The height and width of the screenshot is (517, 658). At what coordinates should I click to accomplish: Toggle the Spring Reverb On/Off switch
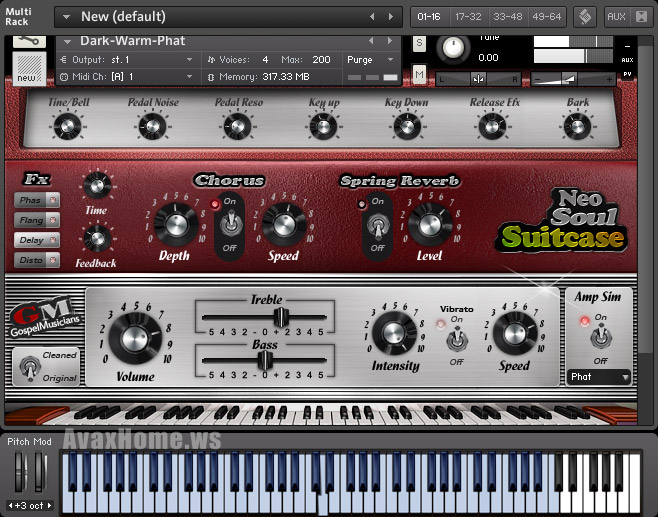[x=378, y=225]
